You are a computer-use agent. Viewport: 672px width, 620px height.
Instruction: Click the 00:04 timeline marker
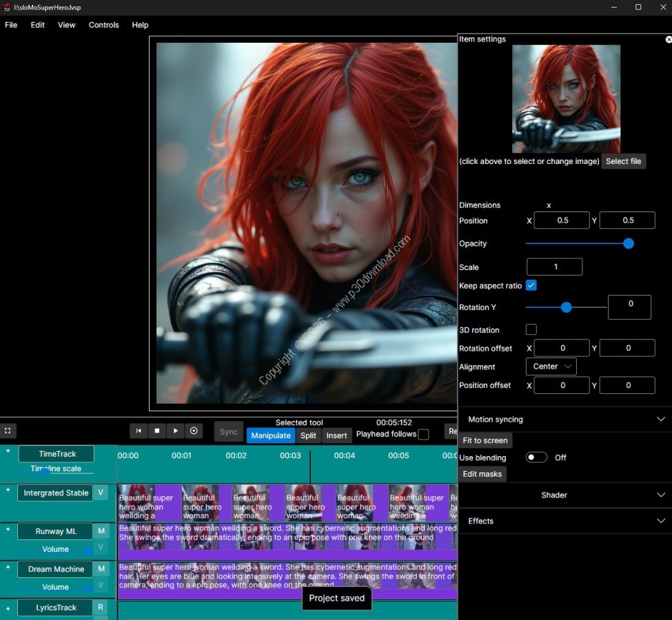tap(345, 455)
